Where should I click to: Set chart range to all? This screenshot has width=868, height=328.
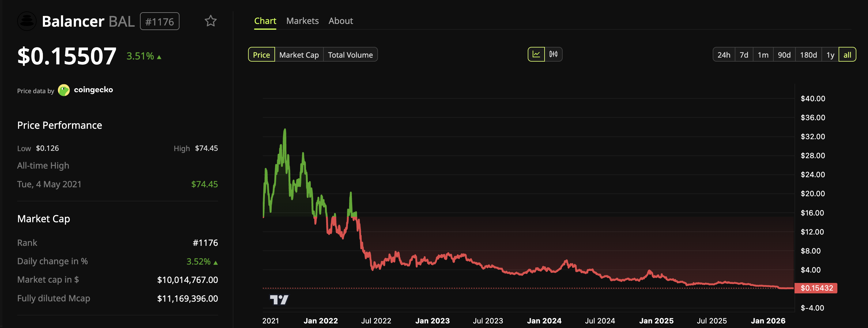tap(847, 55)
